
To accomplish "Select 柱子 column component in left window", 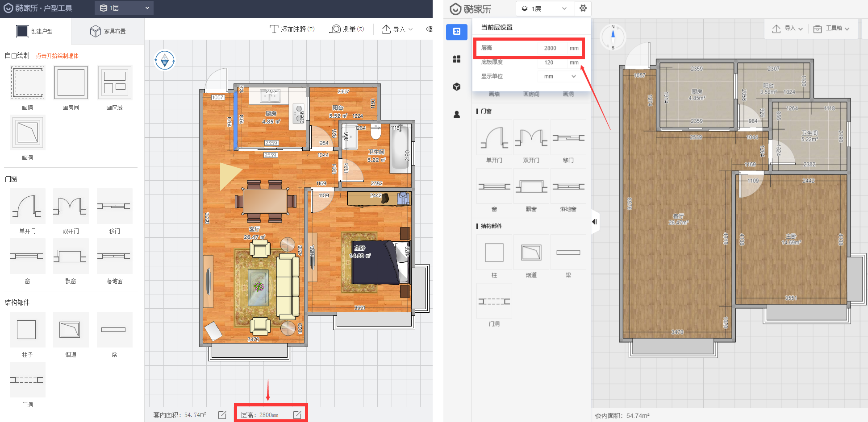I will pos(28,330).
